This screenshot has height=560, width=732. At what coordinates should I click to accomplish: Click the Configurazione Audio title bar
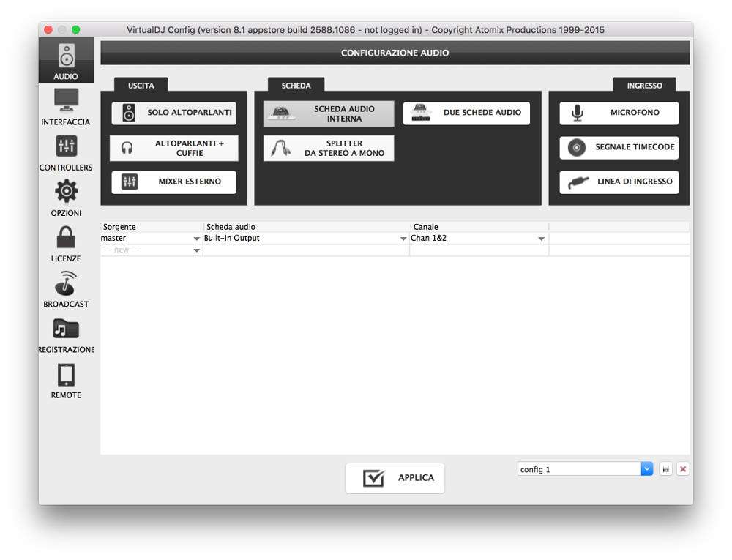(x=395, y=53)
